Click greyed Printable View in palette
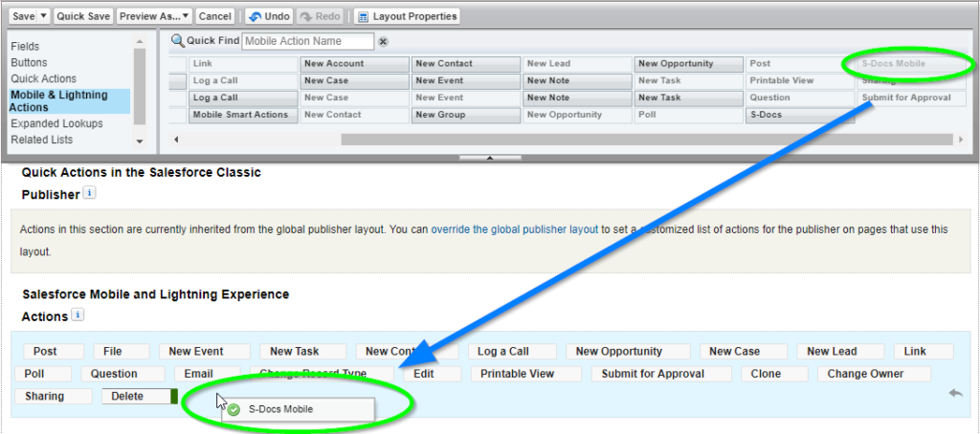 [x=800, y=80]
